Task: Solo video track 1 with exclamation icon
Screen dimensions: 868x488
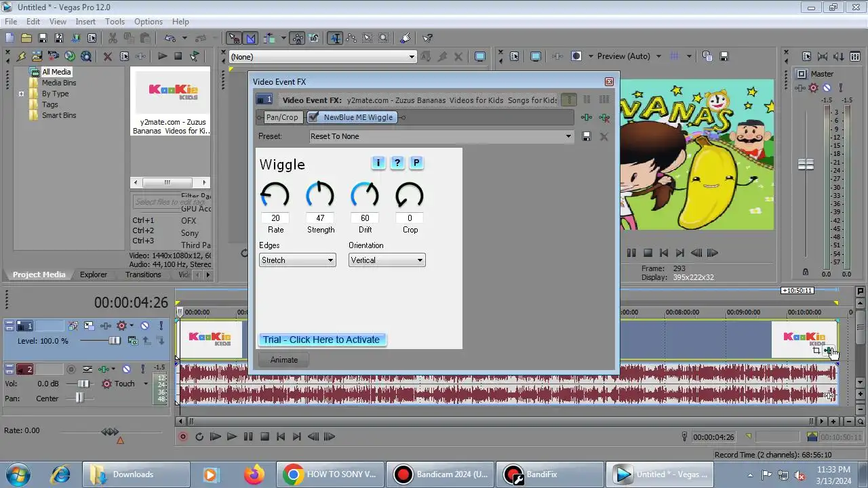Action: click(161, 326)
